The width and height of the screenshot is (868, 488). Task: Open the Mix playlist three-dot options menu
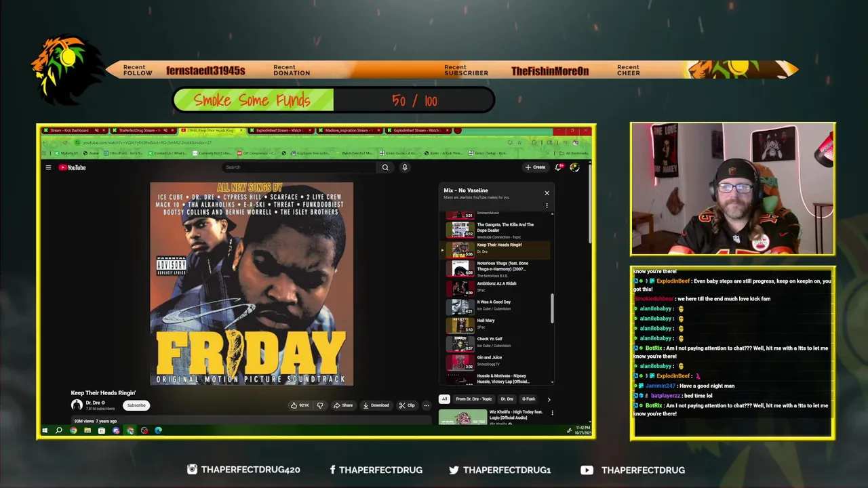pyautogui.click(x=547, y=205)
